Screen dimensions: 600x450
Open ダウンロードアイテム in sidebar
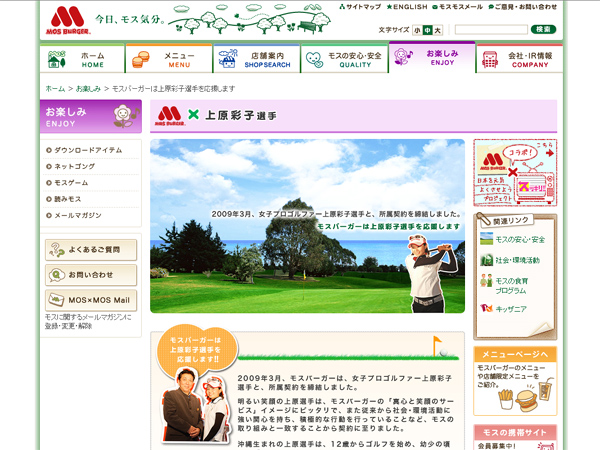click(x=88, y=150)
